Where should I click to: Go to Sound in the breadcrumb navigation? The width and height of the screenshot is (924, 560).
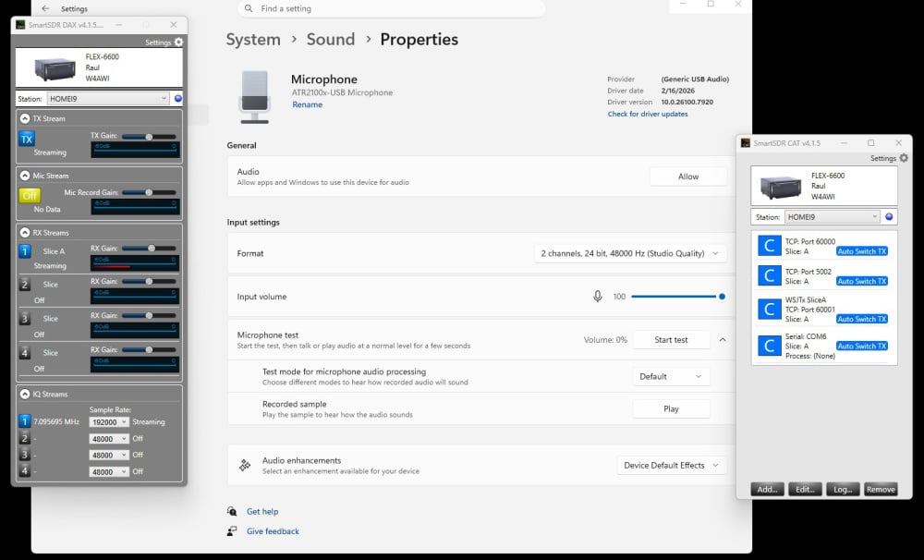(x=331, y=40)
